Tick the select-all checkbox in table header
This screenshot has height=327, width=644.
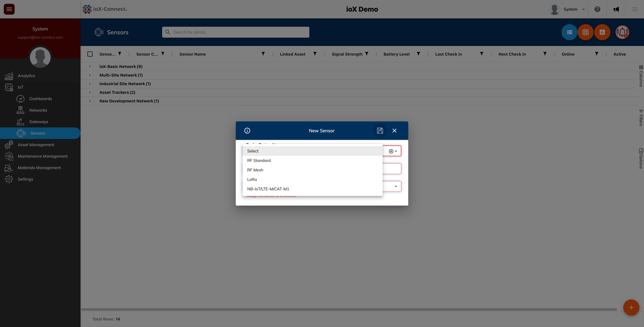pyautogui.click(x=90, y=54)
